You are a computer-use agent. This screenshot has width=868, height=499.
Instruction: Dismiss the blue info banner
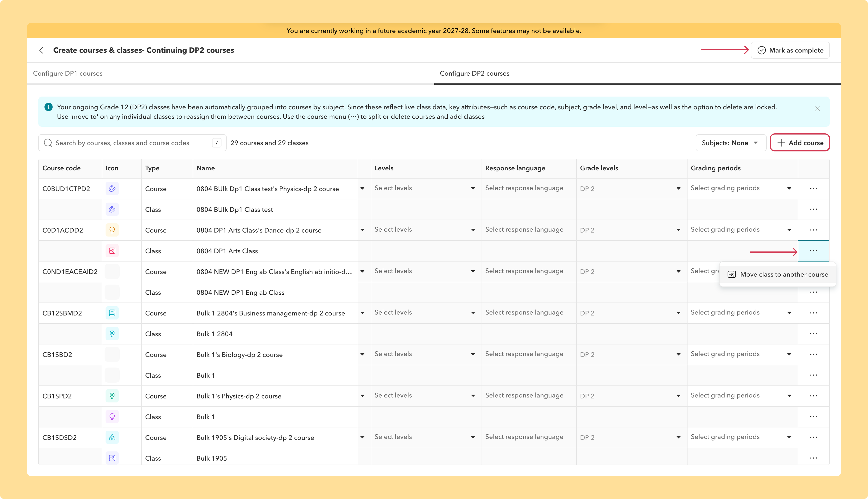point(817,109)
